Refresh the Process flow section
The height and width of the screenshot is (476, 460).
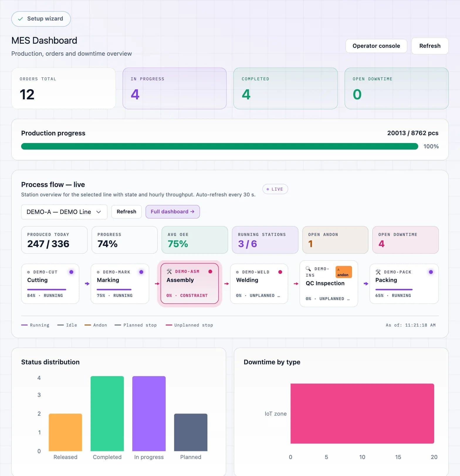coord(126,212)
